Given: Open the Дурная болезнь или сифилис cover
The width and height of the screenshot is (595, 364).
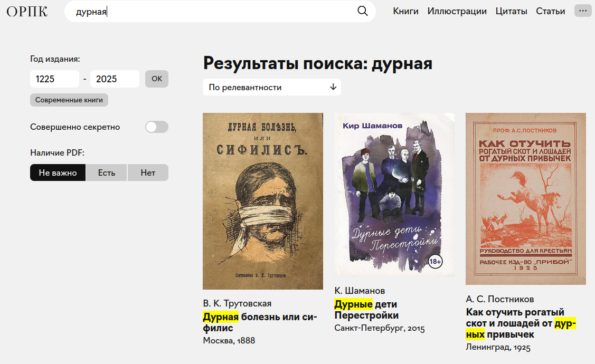Looking at the screenshot, I should click(262, 201).
